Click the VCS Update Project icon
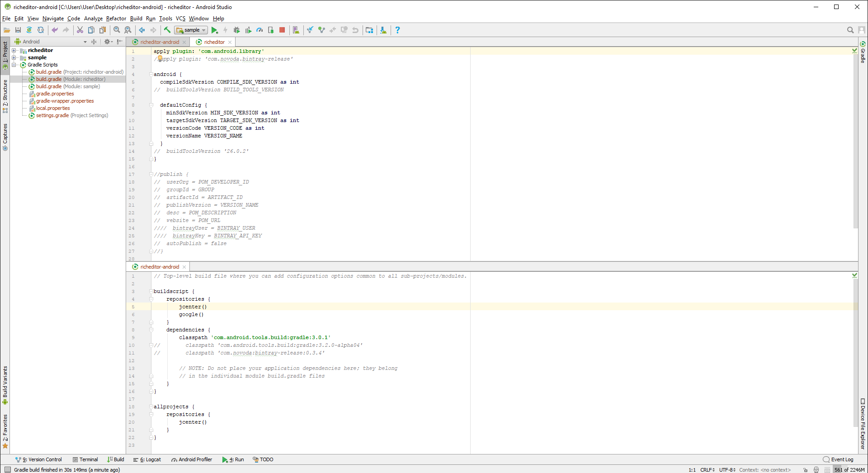The image size is (868, 473). [310, 30]
